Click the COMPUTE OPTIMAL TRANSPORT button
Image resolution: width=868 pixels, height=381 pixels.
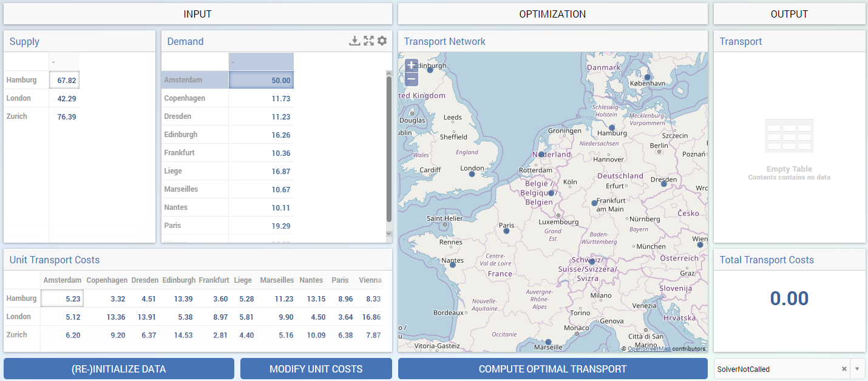pos(552,369)
